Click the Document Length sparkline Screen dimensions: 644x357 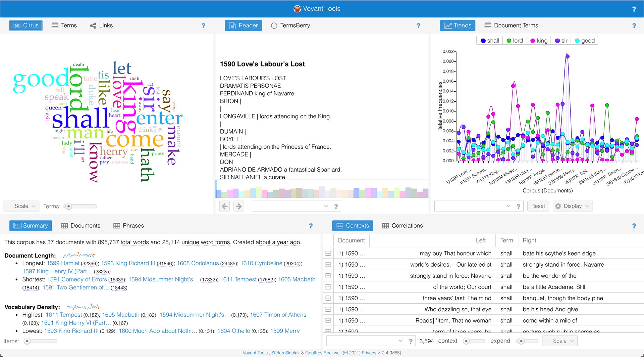click(x=78, y=255)
